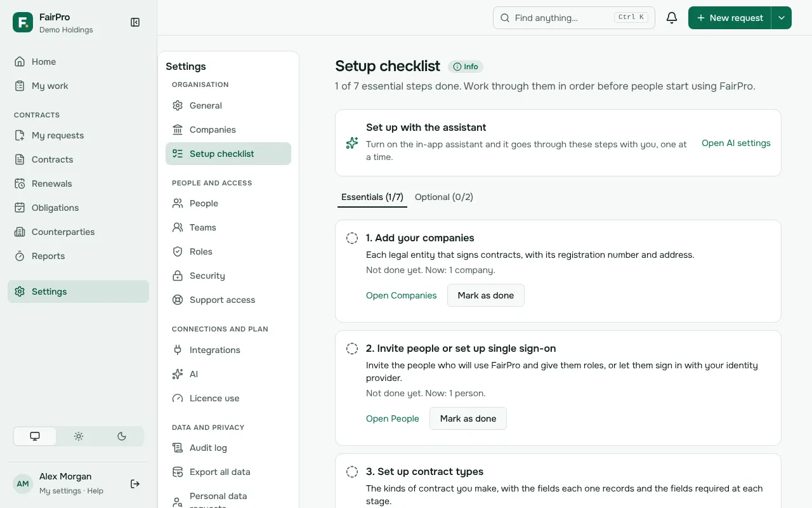
Task: Open Setup checklist menu item
Action: tap(228, 154)
